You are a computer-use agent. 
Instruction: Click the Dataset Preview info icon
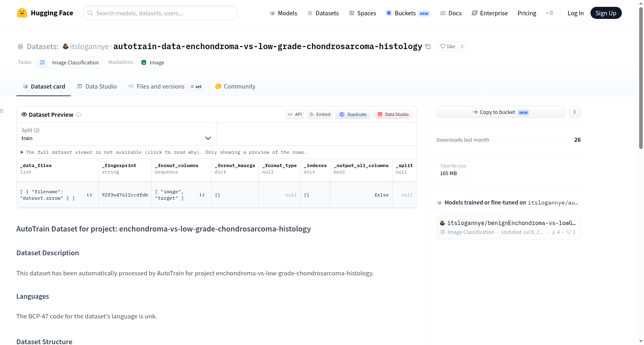[x=78, y=115]
